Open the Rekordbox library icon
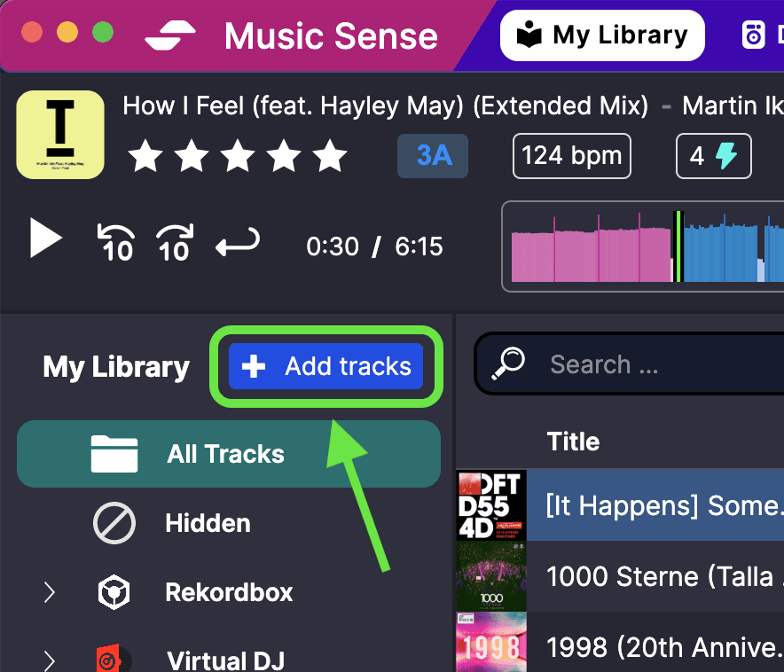 point(114,592)
